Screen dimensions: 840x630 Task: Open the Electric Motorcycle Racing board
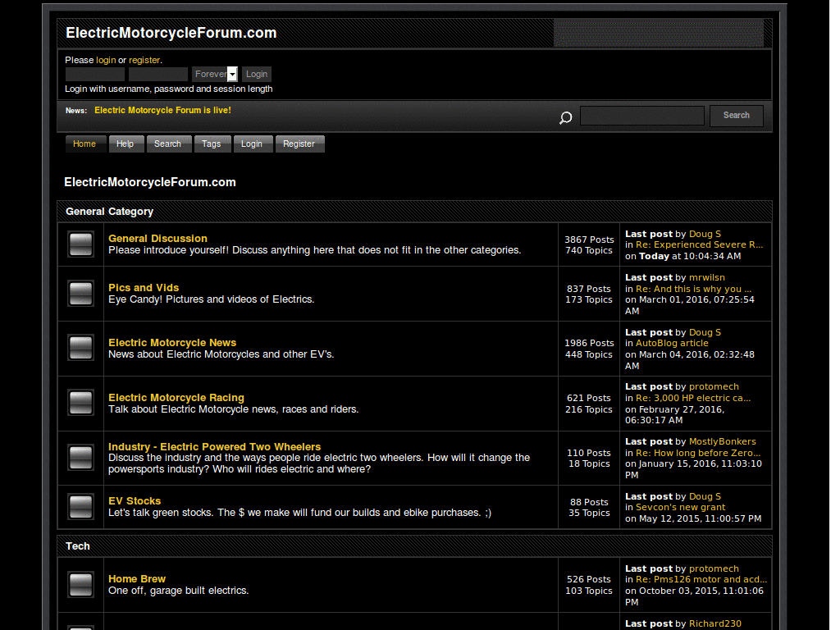pyautogui.click(x=176, y=398)
